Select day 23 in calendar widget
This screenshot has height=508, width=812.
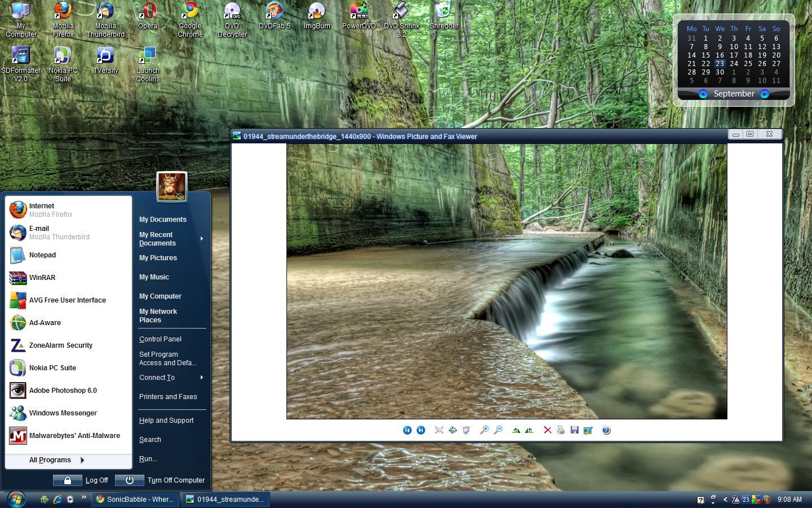(720, 64)
